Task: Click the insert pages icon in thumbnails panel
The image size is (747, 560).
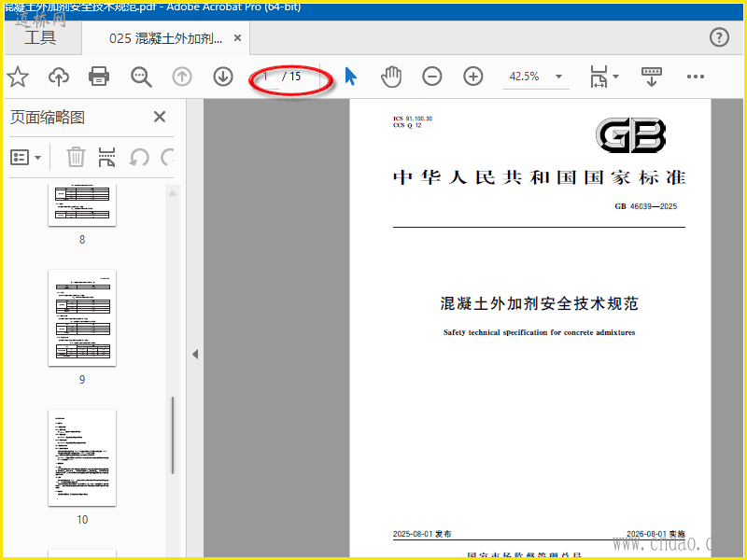Action: point(106,157)
